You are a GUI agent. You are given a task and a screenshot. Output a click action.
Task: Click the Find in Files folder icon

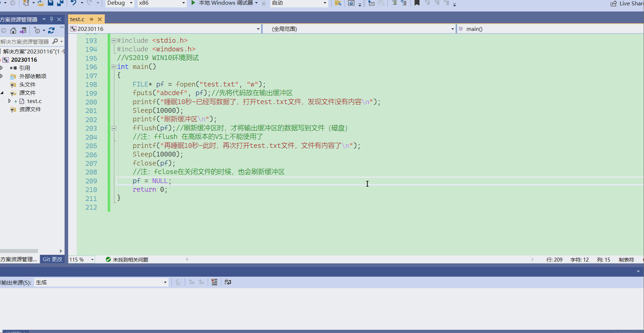[338, 3]
